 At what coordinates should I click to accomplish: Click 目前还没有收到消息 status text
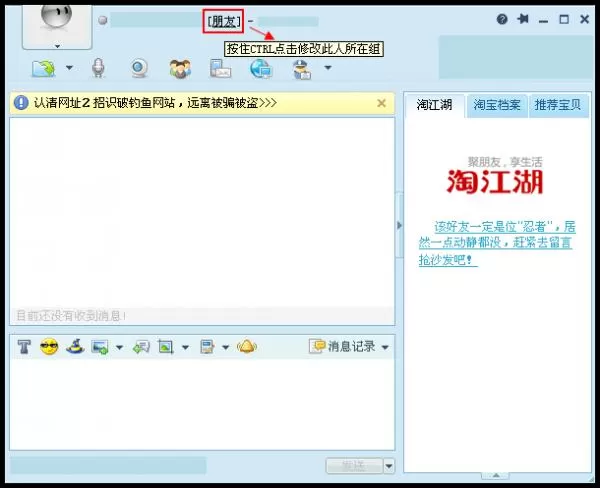[71, 316]
